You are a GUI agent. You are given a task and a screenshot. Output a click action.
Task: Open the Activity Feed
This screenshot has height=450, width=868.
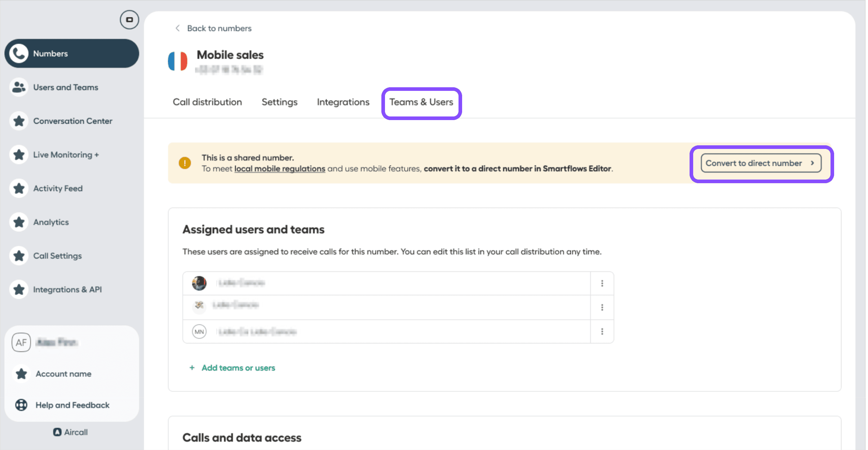pyautogui.click(x=58, y=188)
